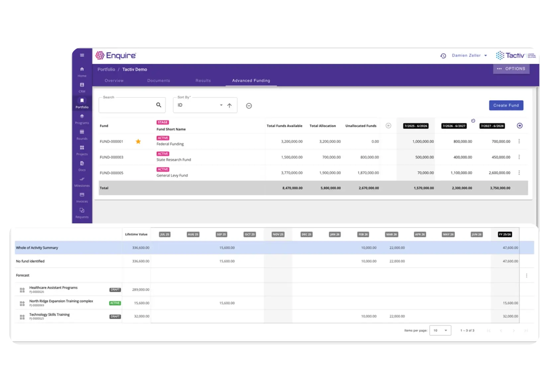Open Invoices in the sidebar
549x392 pixels.
pyautogui.click(x=82, y=197)
